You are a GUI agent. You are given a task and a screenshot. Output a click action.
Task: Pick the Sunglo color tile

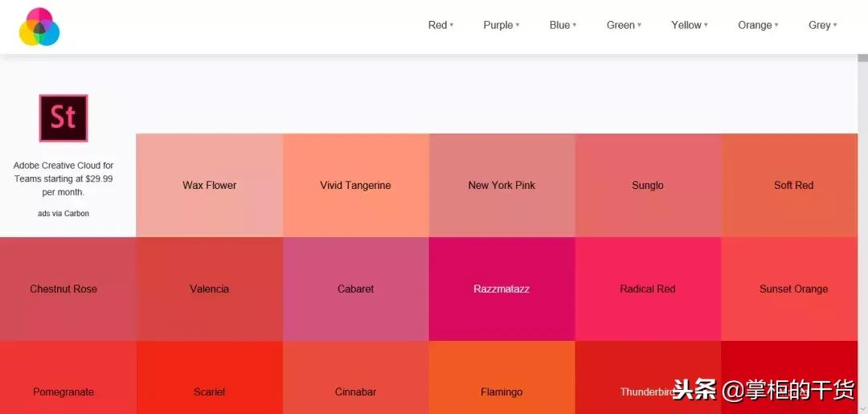point(648,185)
